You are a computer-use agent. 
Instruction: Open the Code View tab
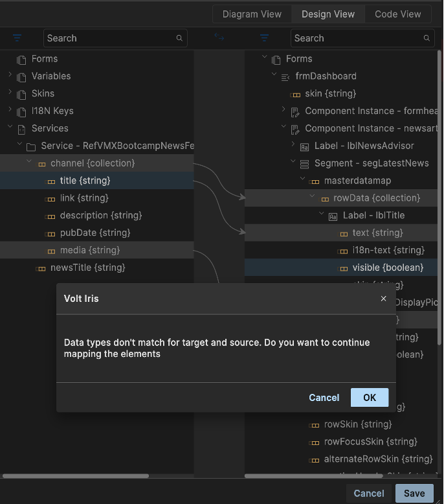tap(397, 14)
